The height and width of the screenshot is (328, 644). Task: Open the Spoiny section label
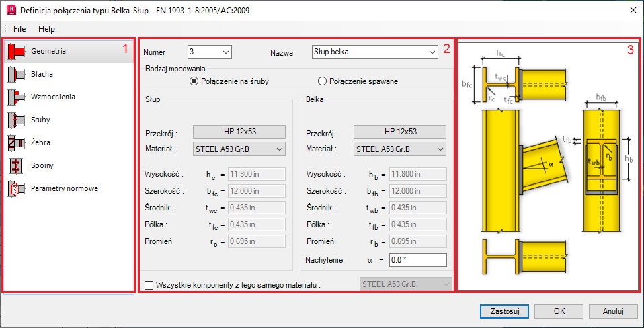click(x=42, y=166)
